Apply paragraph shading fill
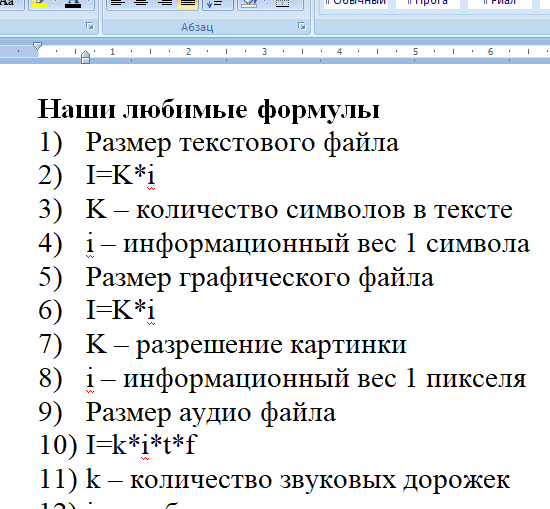The height and width of the screenshot is (509, 550). click(250, 4)
